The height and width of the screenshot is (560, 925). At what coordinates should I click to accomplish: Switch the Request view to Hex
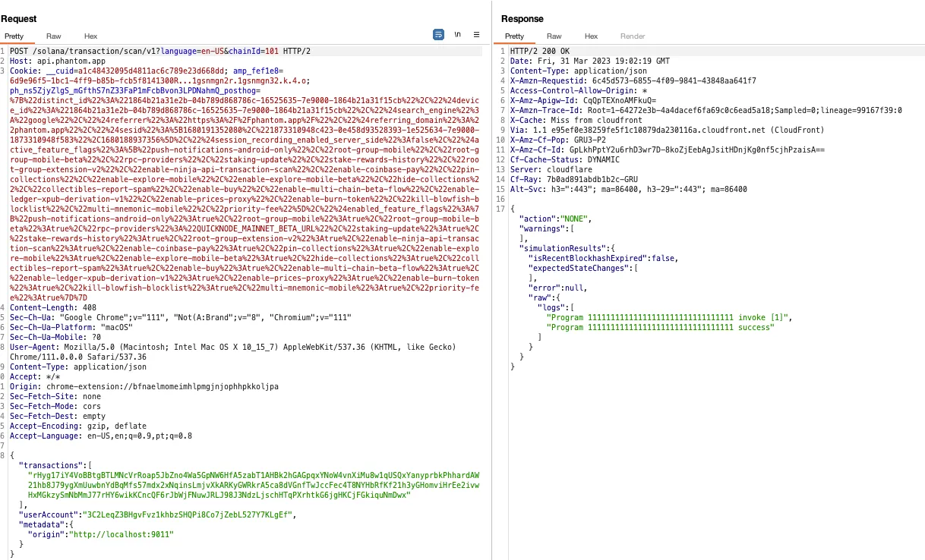(x=90, y=36)
